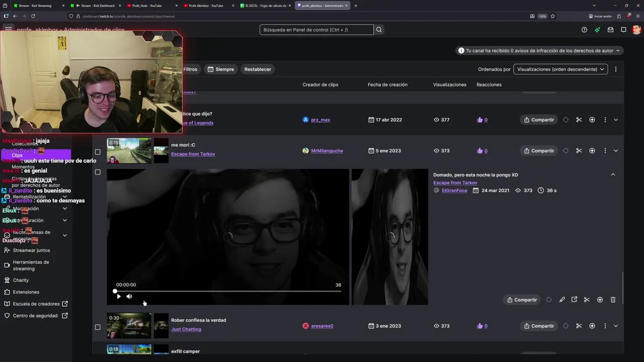
Task: Open Streamear juntos in sidebar
Action: pyautogui.click(x=31, y=250)
